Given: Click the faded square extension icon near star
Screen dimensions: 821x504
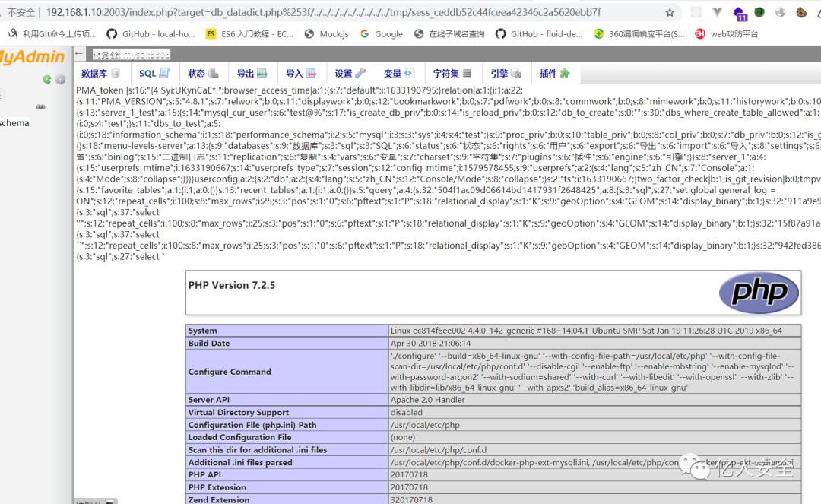Looking at the screenshot, I should click(696, 13).
